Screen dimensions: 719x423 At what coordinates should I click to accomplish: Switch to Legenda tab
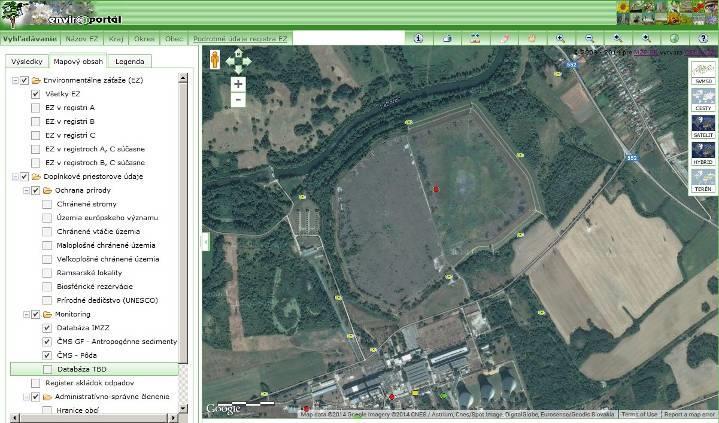coord(130,61)
